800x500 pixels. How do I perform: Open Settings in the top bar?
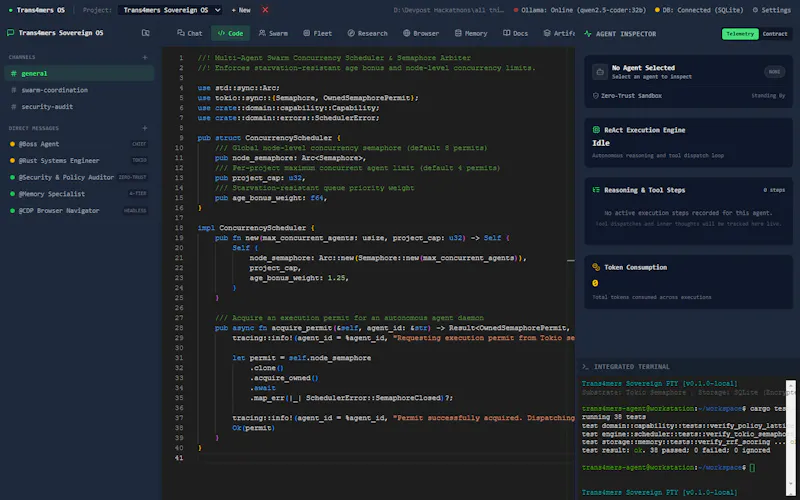point(771,10)
